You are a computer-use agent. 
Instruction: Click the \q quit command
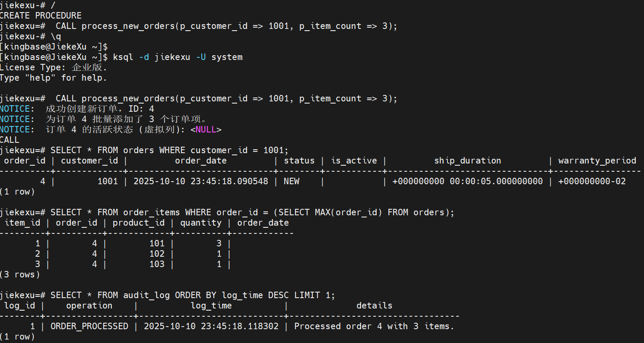[x=56, y=36]
